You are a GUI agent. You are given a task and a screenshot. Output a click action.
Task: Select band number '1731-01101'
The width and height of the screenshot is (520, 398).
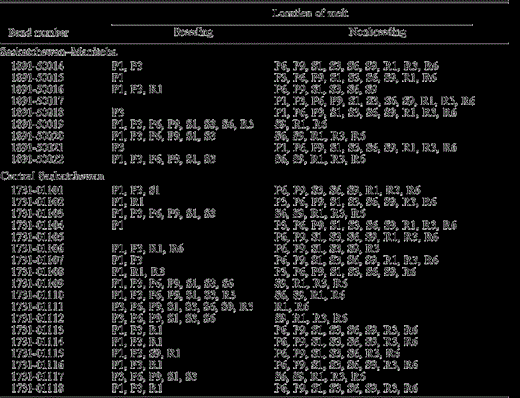point(37,190)
